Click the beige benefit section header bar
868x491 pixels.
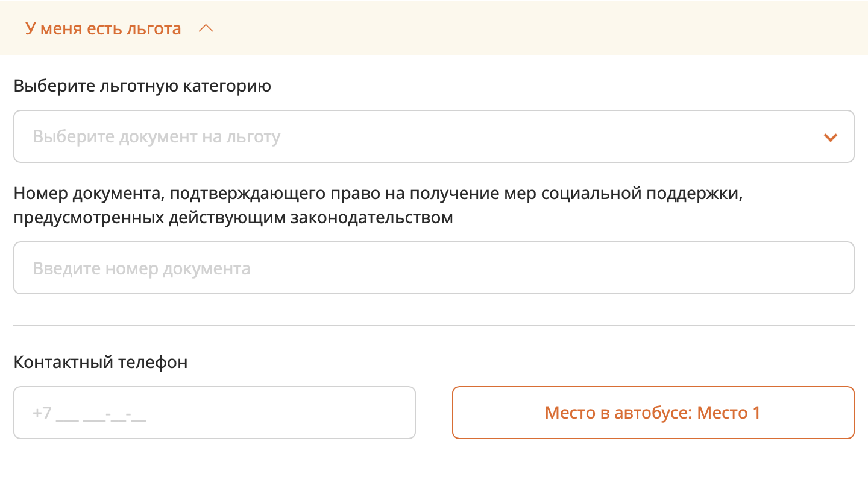pyautogui.click(x=434, y=28)
